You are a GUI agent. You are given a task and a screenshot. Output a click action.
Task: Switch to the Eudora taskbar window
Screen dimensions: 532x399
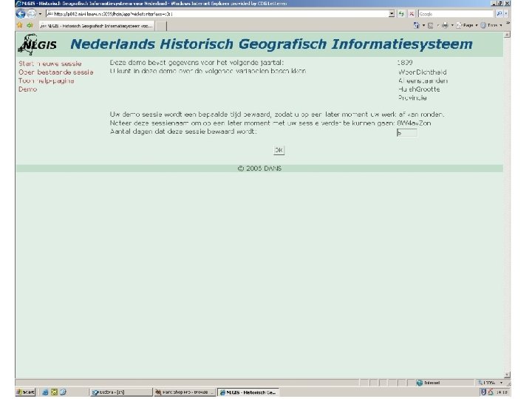[x=121, y=392]
